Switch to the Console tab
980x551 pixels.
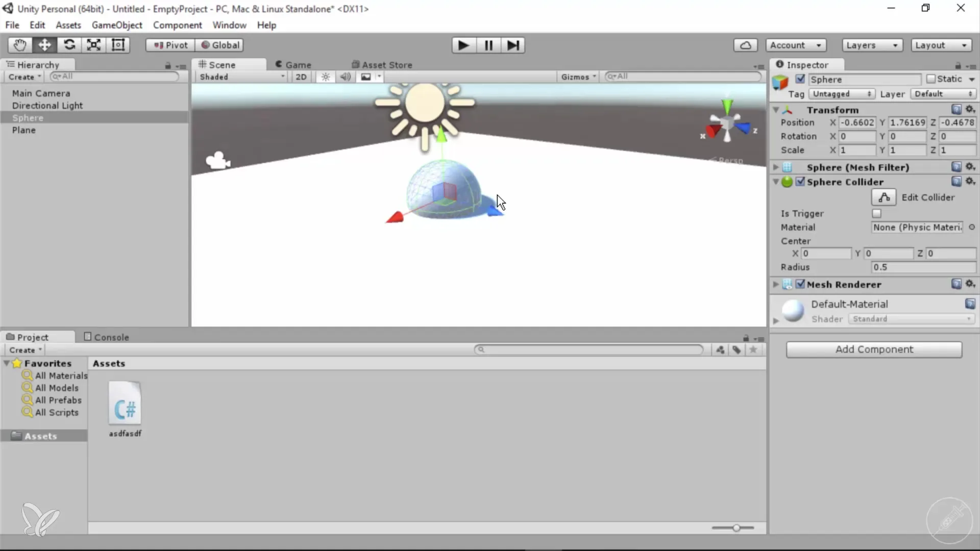tap(106, 337)
